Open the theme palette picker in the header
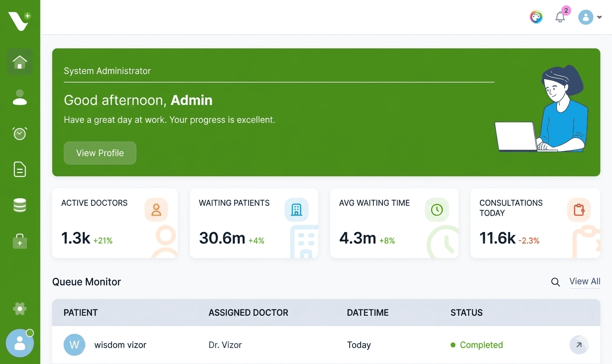Screen dimensions: 612x364 click(536, 17)
